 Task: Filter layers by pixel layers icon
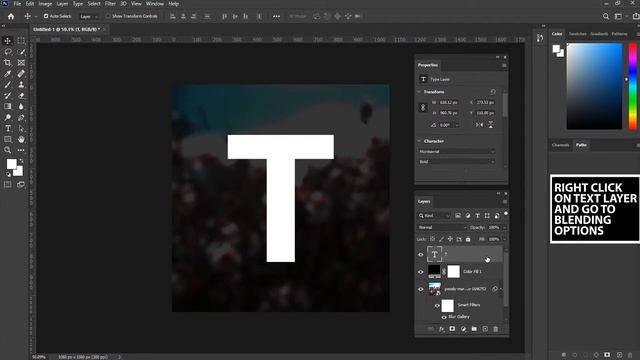coord(458,216)
